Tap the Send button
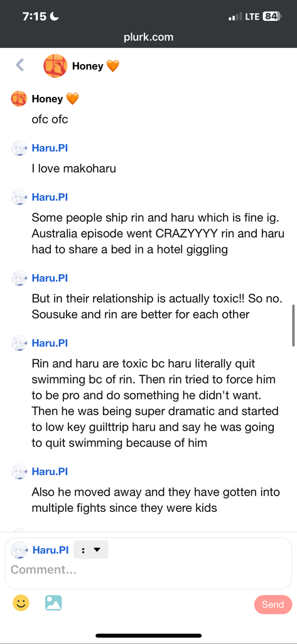Image resolution: width=297 pixels, height=644 pixels. pyautogui.click(x=273, y=604)
